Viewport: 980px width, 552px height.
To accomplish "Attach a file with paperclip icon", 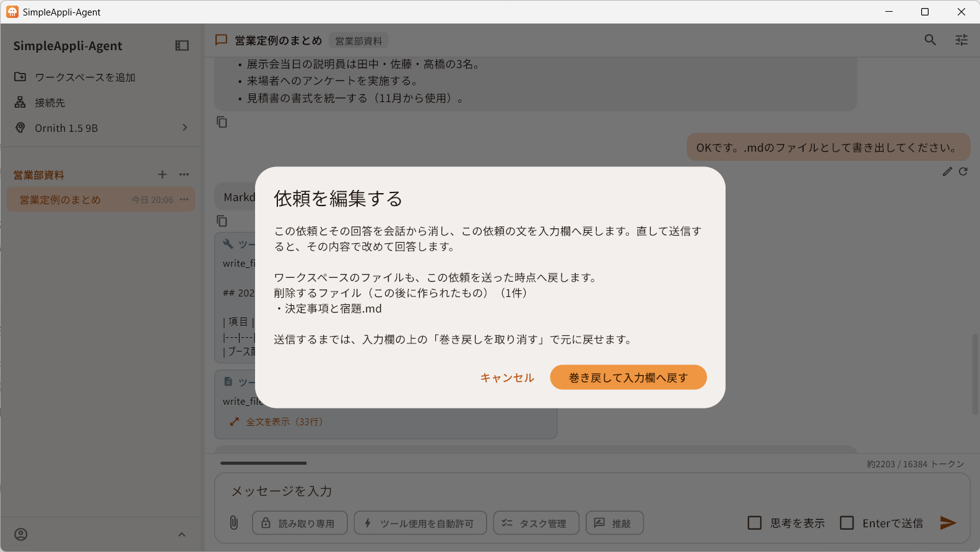I will (234, 523).
